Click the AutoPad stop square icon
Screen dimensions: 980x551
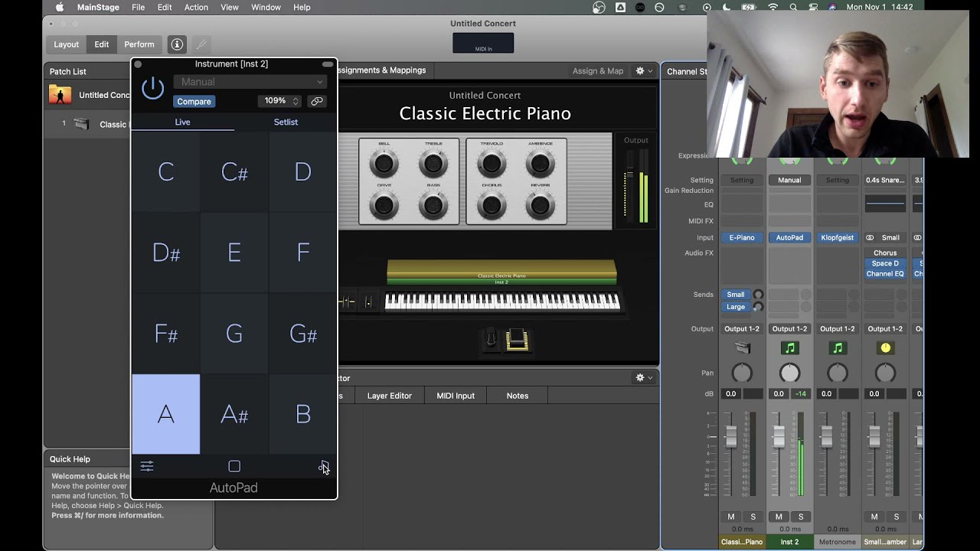[x=234, y=466]
